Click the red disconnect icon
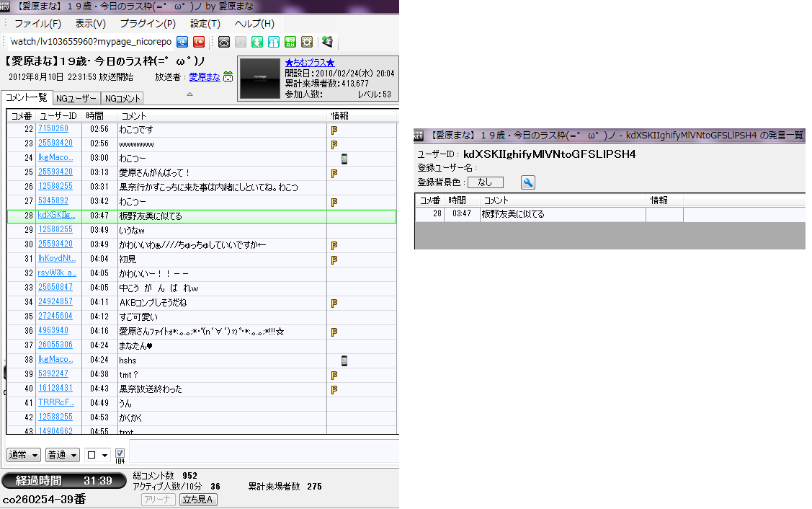Image resolution: width=812 pixels, height=509 pixels. [199, 42]
